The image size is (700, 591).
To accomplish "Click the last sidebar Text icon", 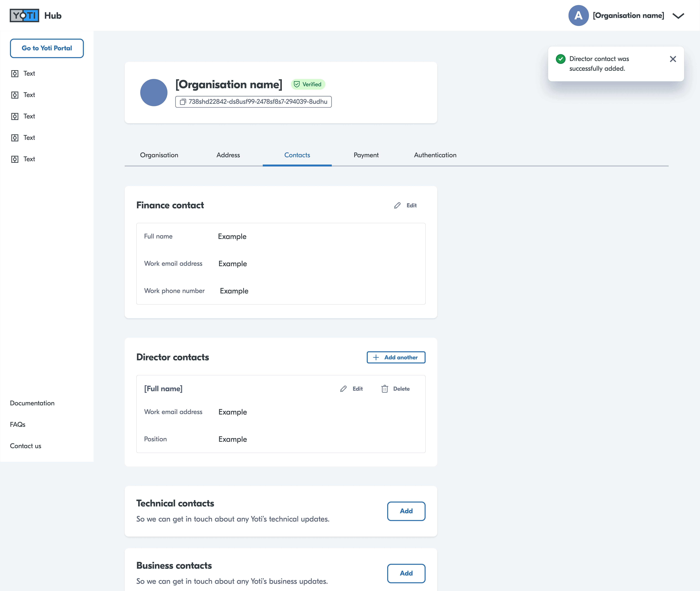I will pos(15,159).
